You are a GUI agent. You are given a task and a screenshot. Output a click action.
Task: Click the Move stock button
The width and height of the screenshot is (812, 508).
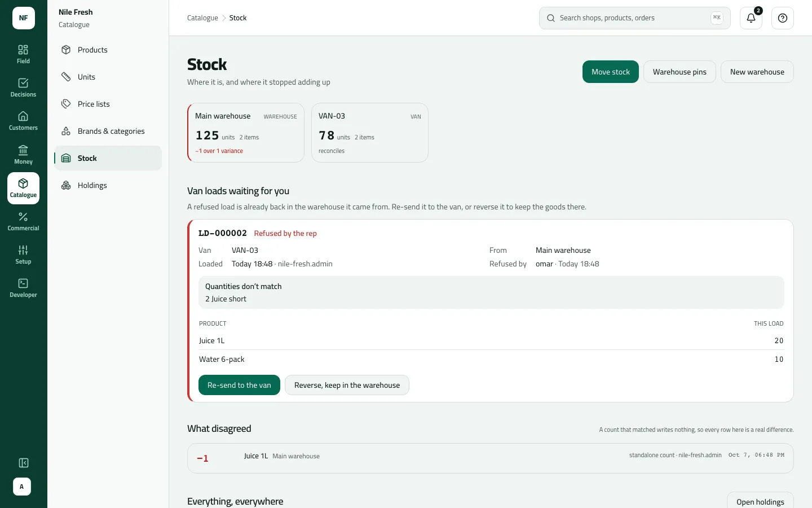[611, 72]
